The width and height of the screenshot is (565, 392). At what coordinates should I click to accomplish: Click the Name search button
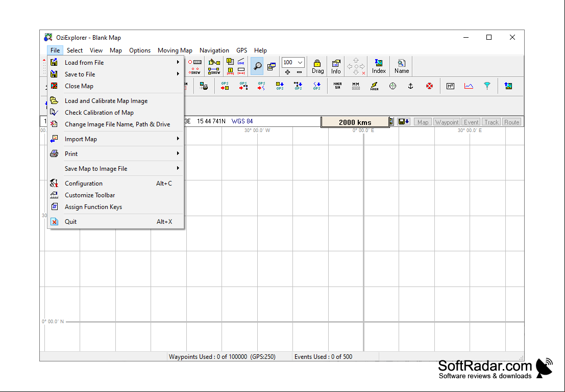(401, 67)
